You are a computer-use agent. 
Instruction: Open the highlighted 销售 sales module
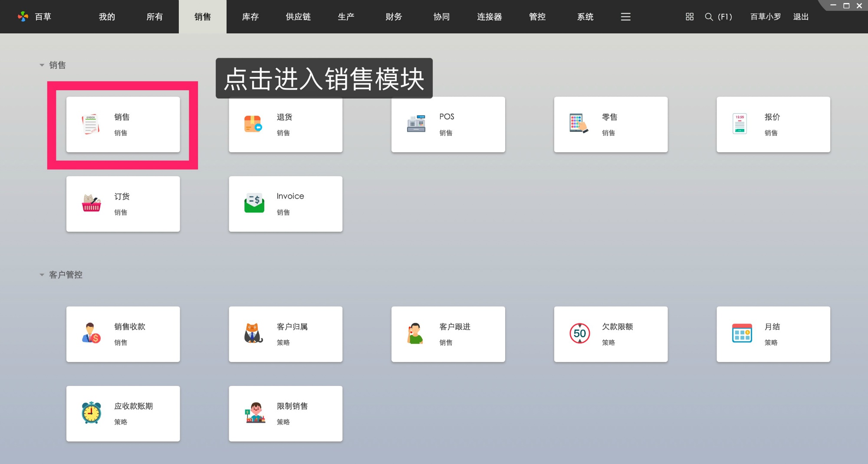pos(123,124)
